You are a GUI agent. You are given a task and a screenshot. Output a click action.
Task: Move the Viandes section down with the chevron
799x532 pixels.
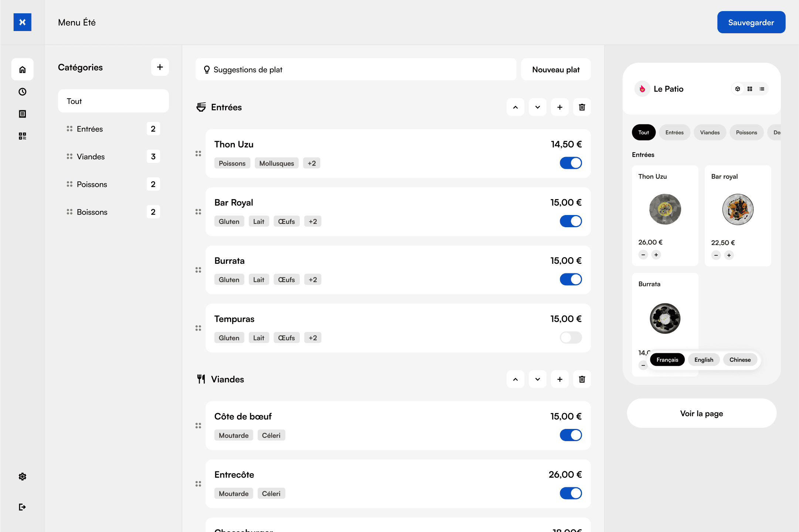tap(538, 379)
